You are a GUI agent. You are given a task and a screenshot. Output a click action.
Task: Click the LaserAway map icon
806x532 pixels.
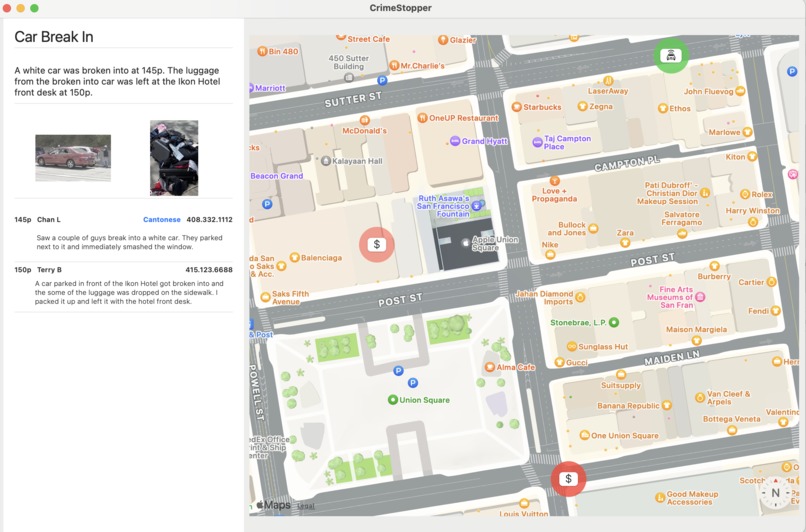pyautogui.click(x=608, y=80)
